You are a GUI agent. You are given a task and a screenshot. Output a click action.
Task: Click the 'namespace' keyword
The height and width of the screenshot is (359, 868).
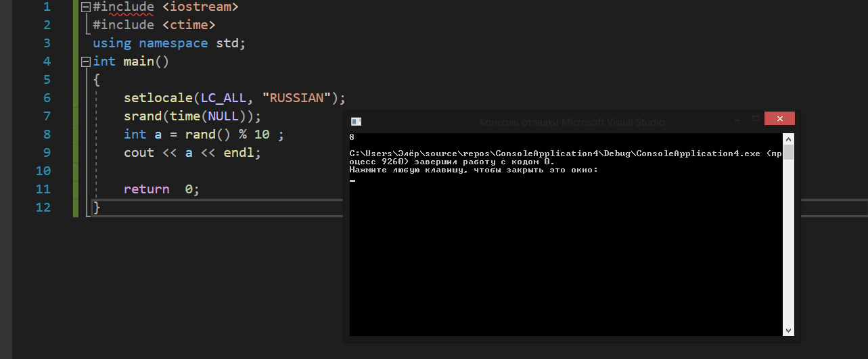pyautogui.click(x=173, y=43)
